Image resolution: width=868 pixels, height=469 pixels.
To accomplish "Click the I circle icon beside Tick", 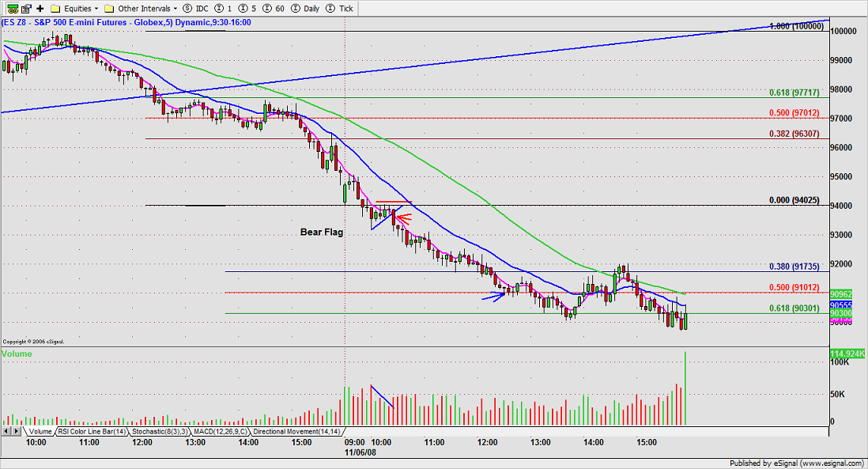I will [331, 9].
